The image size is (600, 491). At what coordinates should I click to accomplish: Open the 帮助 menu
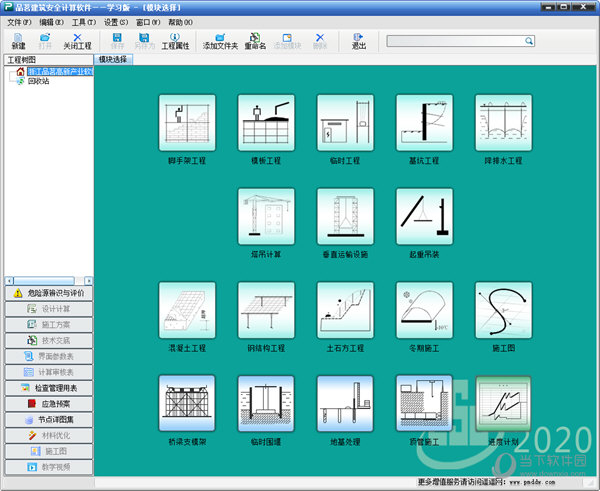pyautogui.click(x=180, y=22)
